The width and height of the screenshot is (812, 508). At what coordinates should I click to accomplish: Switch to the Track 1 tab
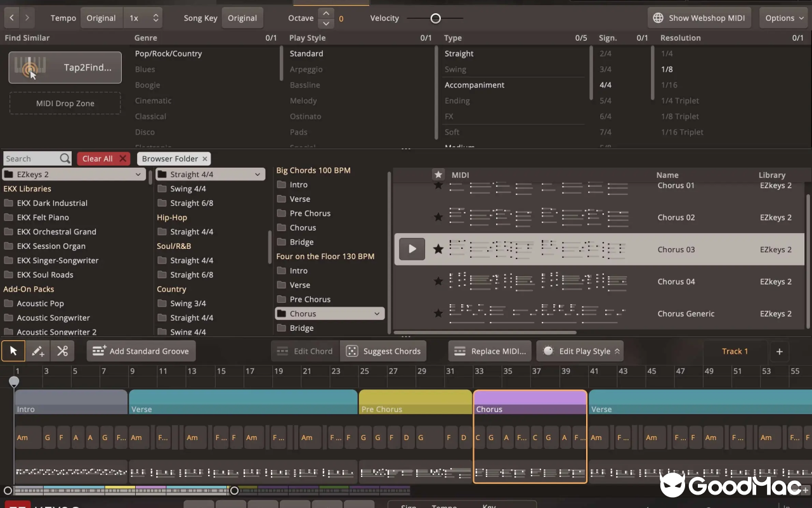coord(734,351)
